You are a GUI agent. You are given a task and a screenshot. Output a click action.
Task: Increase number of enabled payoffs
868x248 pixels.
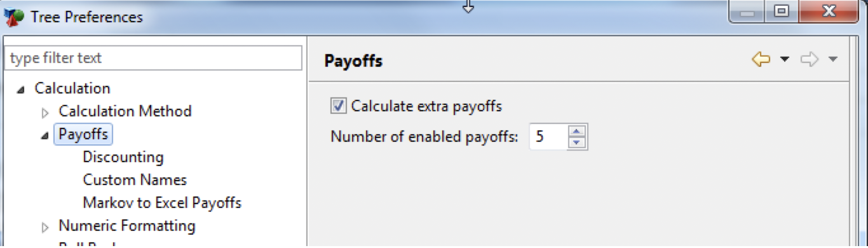[x=576, y=132]
